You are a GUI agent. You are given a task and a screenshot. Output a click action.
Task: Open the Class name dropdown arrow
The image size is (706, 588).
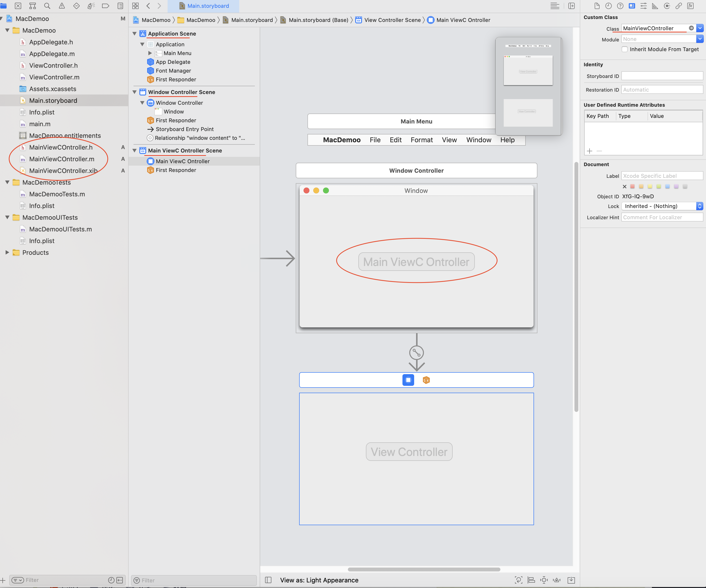click(700, 28)
